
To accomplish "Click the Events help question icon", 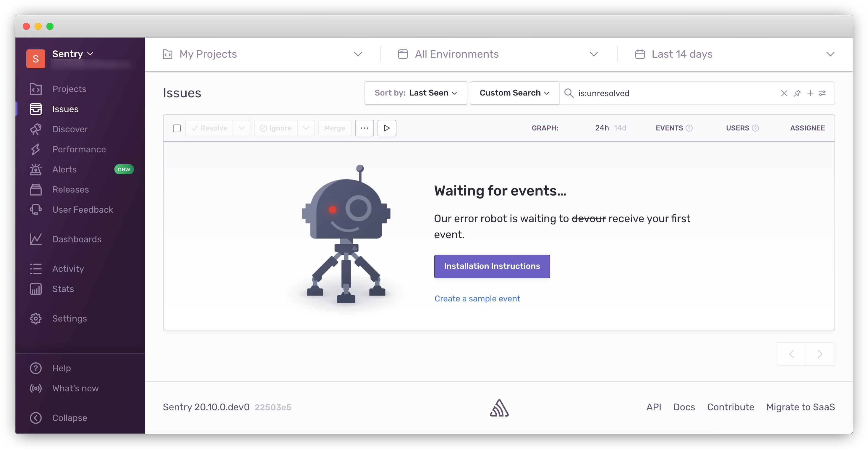I will pos(689,128).
